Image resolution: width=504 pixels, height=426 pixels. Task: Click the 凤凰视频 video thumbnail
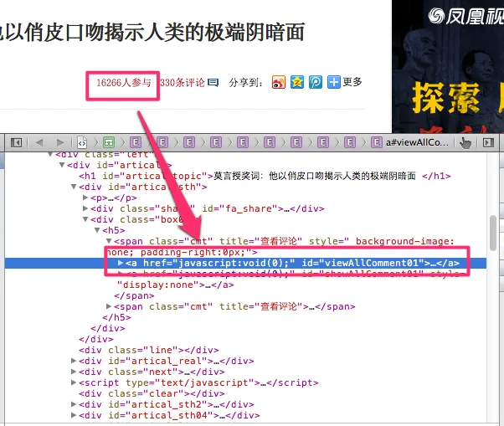point(448,66)
